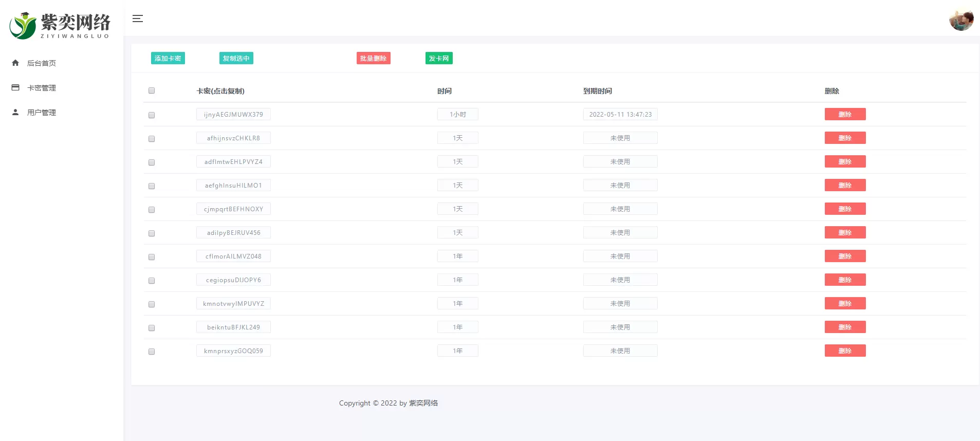980x441 pixels.
Task: Click the 复制选中 button
Action: coord(236,58)
